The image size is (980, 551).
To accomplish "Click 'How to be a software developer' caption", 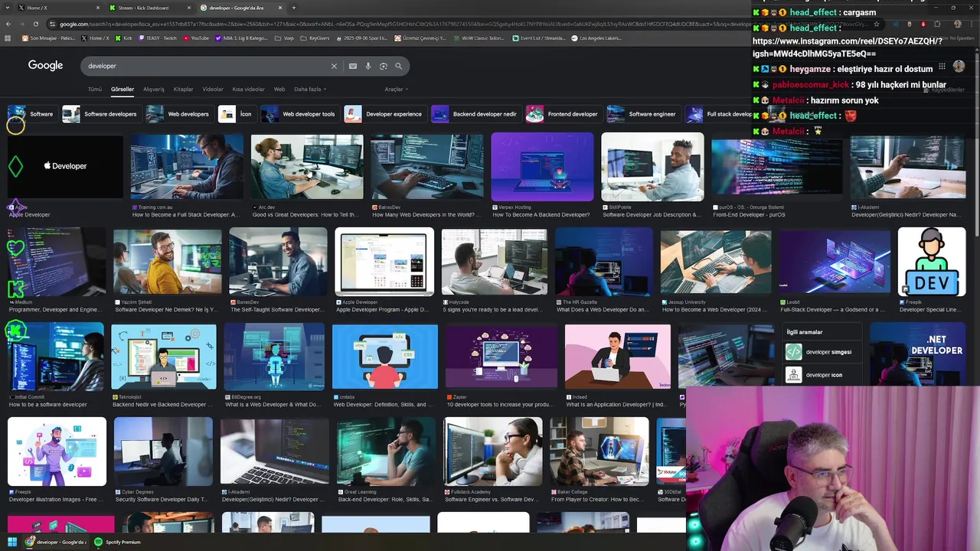I will click(x=47, y=404).
